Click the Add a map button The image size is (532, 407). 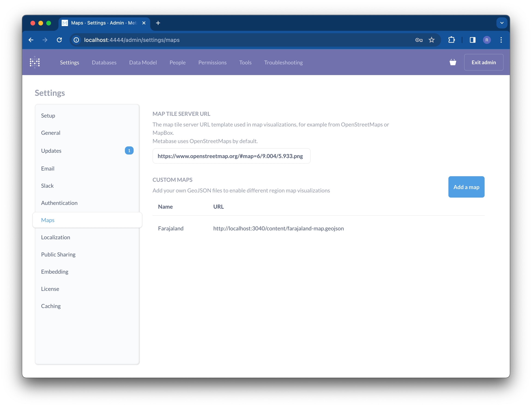pyautogui.click(x=466, y=187)
